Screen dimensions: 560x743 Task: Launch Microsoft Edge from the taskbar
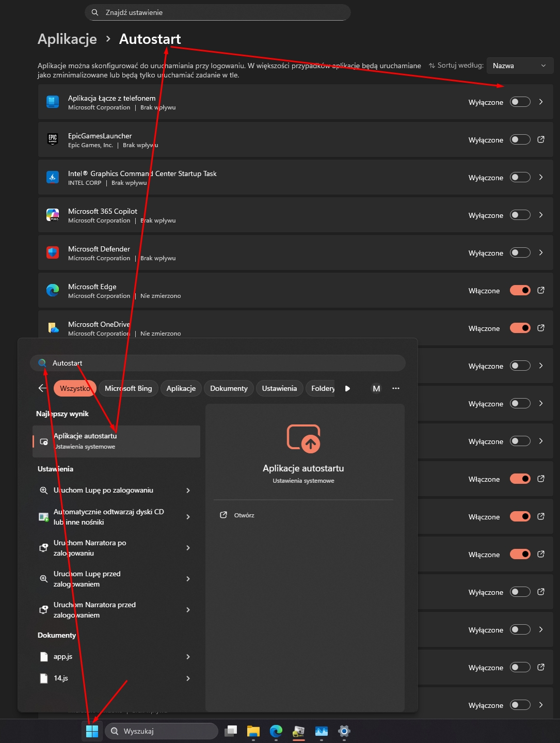tap(276, 731)
